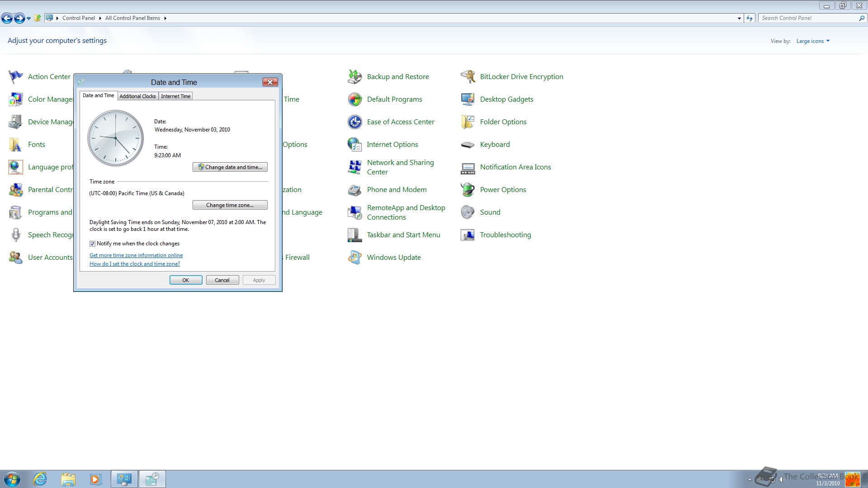The height and width of the screenshot is (488, 868).
Task: Open Get more time zone information online link
Action: pyautogui.click(x=136, y=255)
